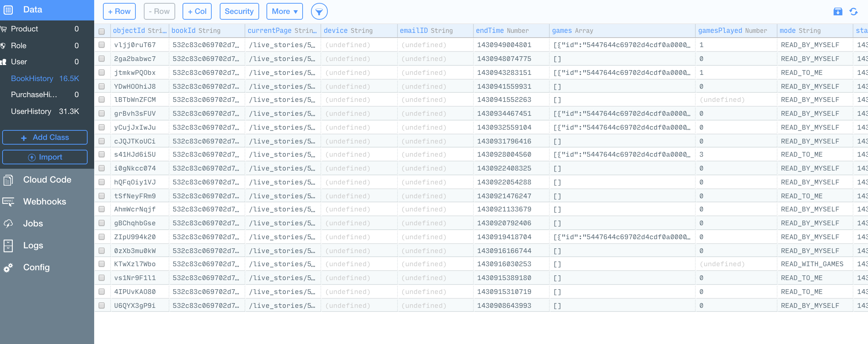Click the Product cart icon
The height and width of the screenshot is (344, 868).
tap(4, 29)
